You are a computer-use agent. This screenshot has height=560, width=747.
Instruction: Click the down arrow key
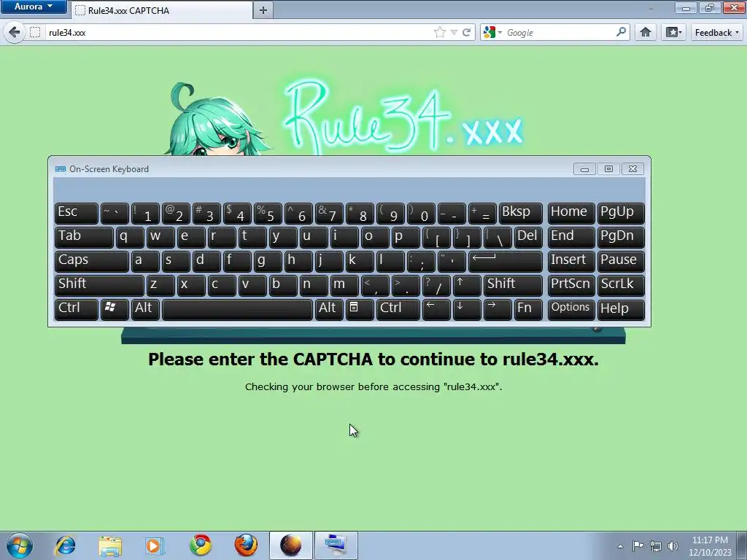(x=467, y=309)
